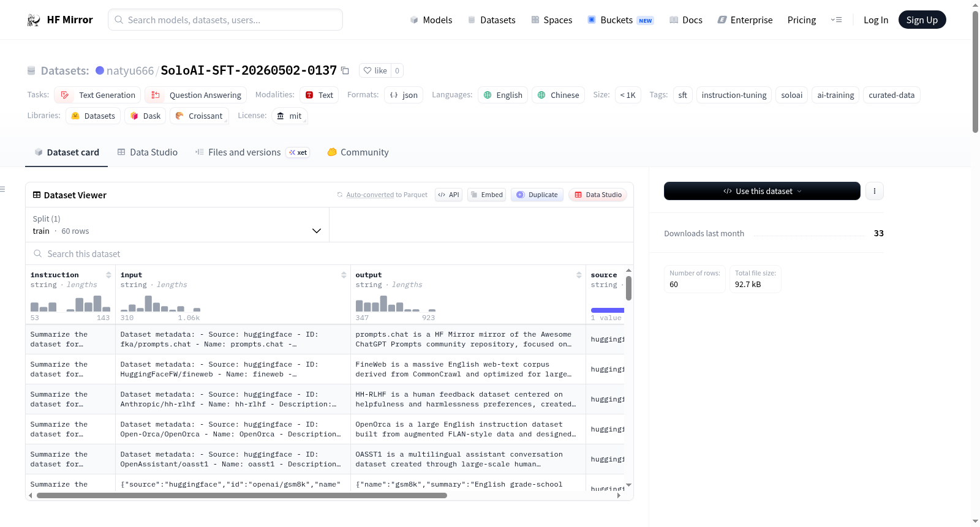The width and height of the screenshot is (980, 527).
Task: Click the table vertical scrollbar thumb
Action: pos(628,288)
